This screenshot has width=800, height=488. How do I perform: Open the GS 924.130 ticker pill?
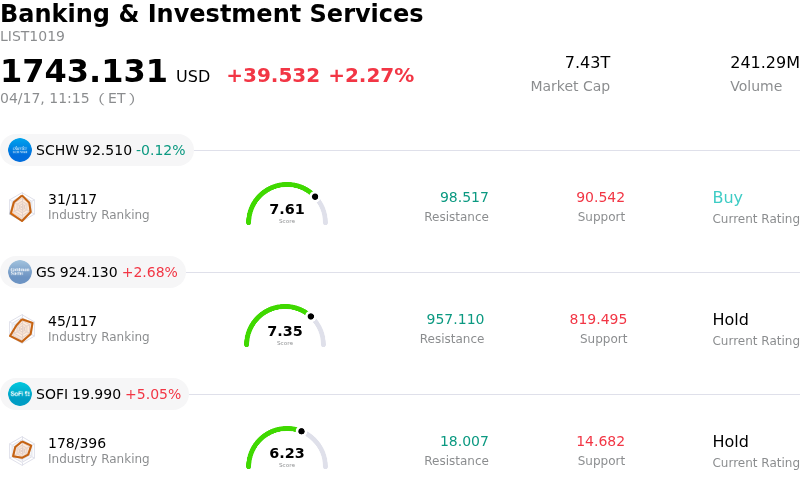[x=106, y=272]
